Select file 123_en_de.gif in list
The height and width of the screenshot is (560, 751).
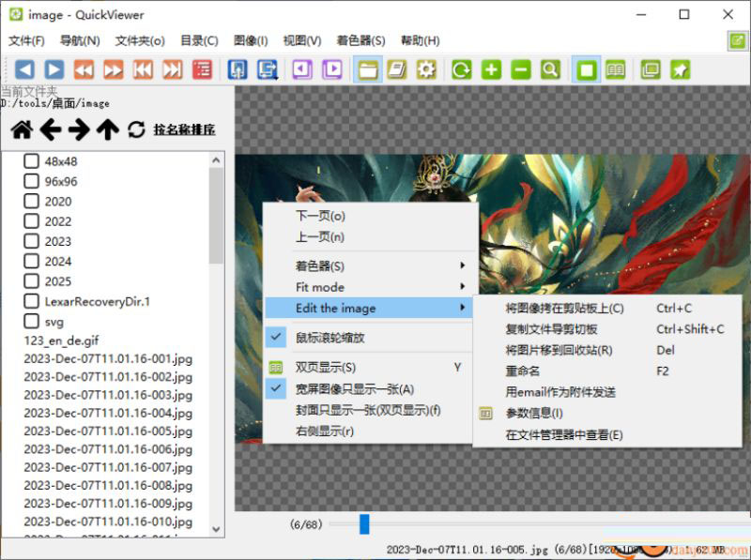[x=61, y=341]
